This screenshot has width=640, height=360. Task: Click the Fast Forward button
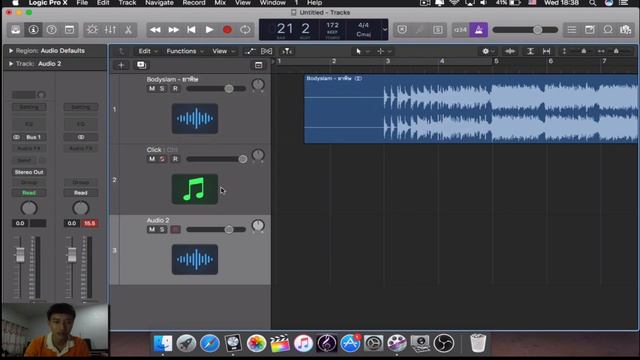pos(173,30)
